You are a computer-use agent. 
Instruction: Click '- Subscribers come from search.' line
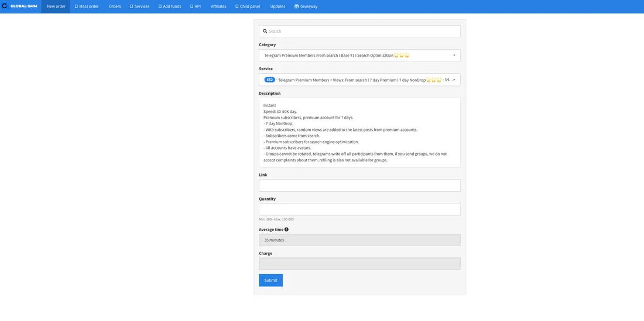tap(292, 136)
